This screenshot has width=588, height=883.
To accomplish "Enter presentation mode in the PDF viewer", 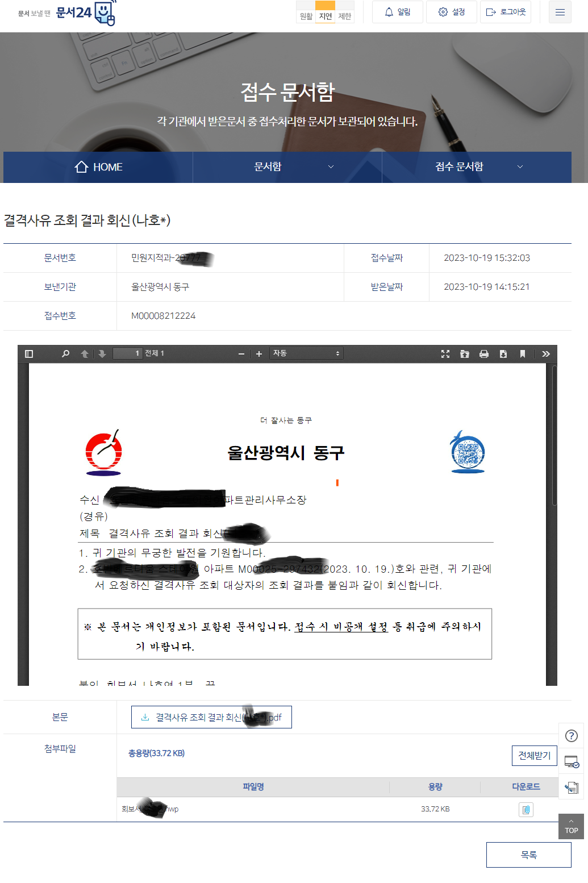I will pos(446,353).
